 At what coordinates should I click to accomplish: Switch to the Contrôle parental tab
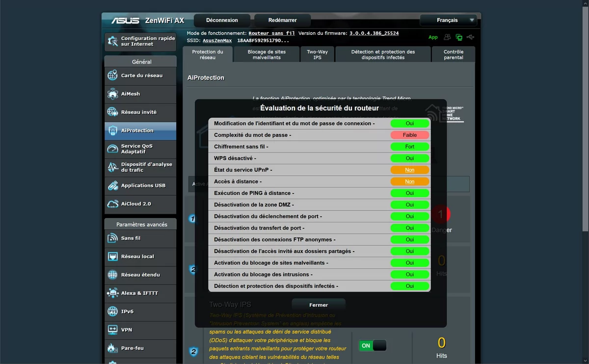point(454,54)
